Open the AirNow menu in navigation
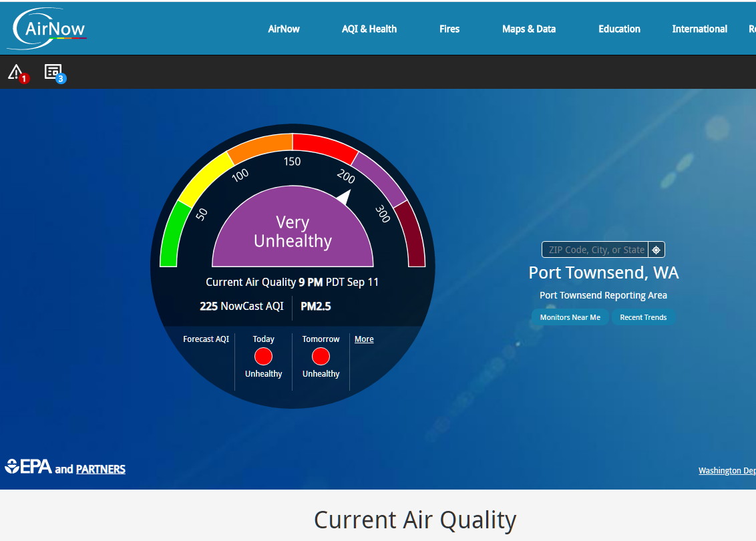Image resolution: width=756 pixels, height=541 pixels. coord(284,29)
